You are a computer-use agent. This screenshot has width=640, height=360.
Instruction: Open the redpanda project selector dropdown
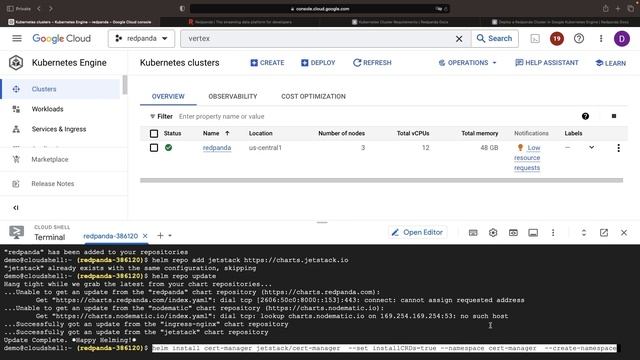click(141, 38)
